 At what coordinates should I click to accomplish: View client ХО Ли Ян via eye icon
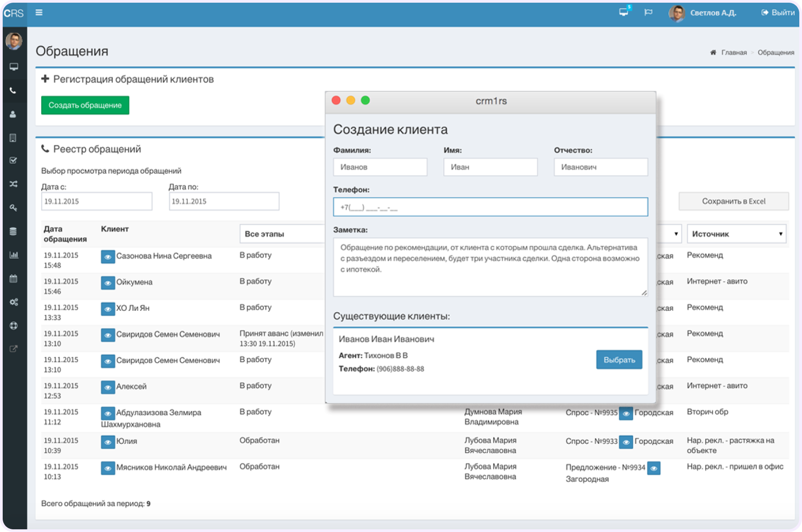coord(108,309)
